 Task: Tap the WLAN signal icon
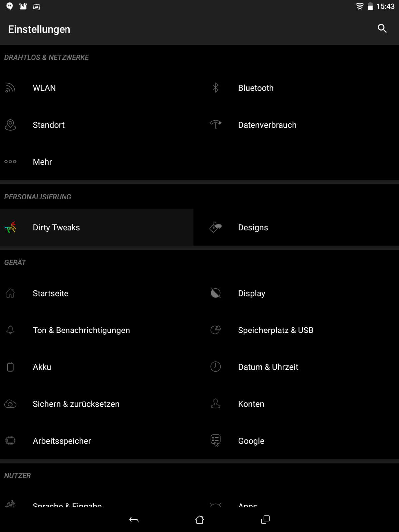tap(10, 88)
